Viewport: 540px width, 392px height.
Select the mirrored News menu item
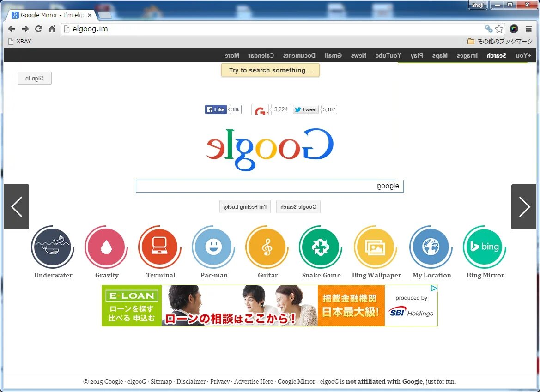358,55
